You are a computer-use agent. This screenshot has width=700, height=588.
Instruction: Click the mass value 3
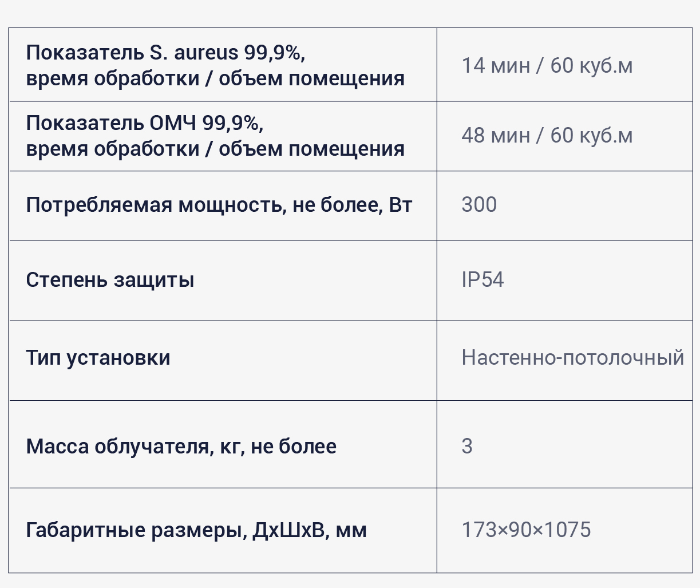click(467, 447)
